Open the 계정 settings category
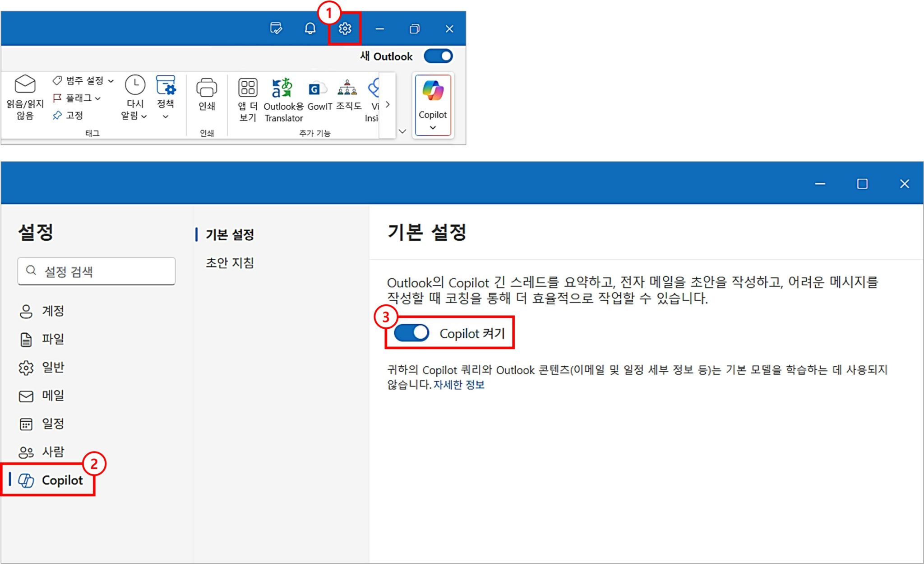924x564 pixels. pos(42,311)
